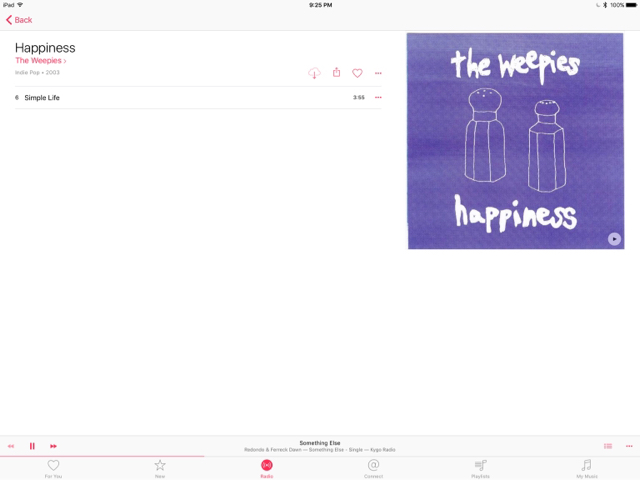Screen dimensions: 640x480
Task: Tap the Wi-Fi status icon
Action: 20,5
